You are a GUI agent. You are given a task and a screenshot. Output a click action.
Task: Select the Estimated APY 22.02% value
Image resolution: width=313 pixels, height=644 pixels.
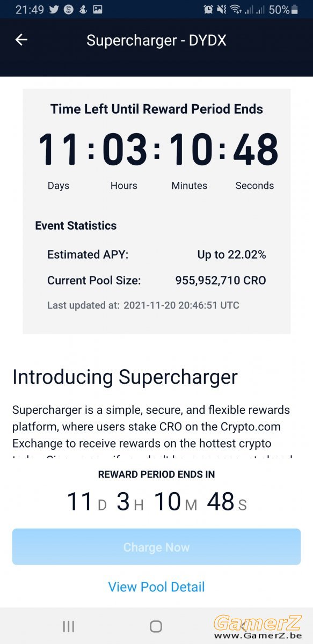(x=231, y=254)
